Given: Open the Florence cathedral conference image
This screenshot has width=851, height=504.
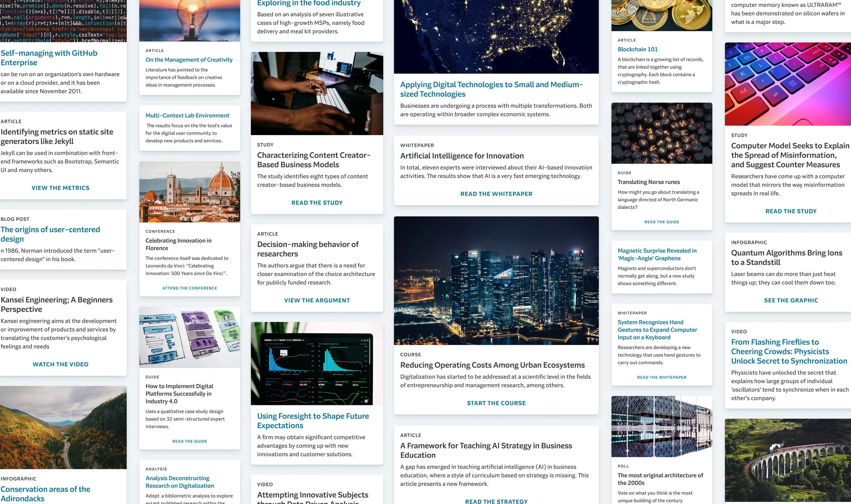Looking at the screenshot, I should tap(190, 192).
